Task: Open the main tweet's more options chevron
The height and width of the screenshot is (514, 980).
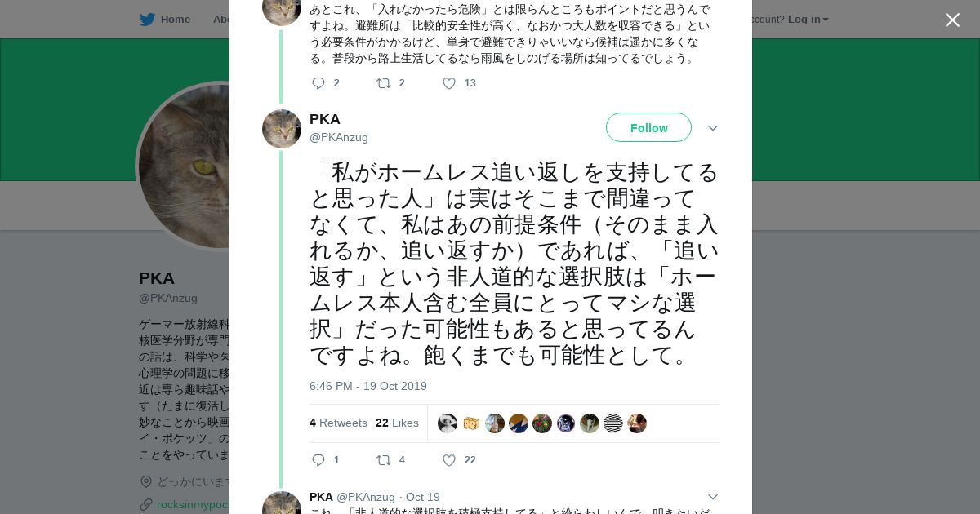Action: click(712, 128)
